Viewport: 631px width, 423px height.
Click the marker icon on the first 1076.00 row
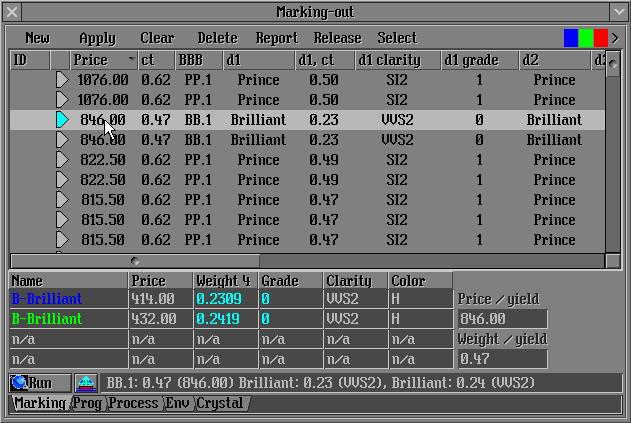pyautogui.click(x=62, y=80)
